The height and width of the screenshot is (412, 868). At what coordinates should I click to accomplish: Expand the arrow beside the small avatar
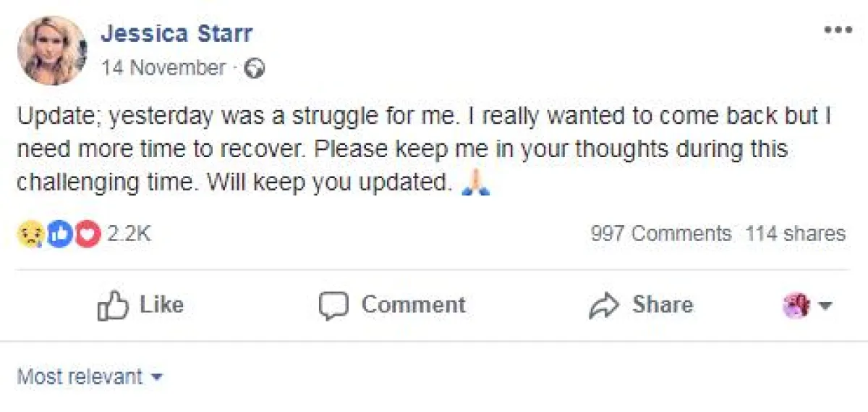(x=825, y=306)
